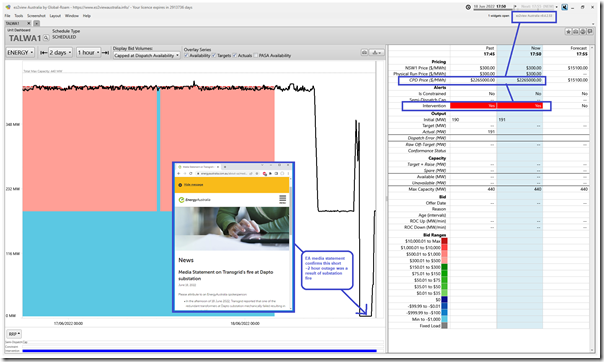Open the Media Statement headline link

(225, 275)
